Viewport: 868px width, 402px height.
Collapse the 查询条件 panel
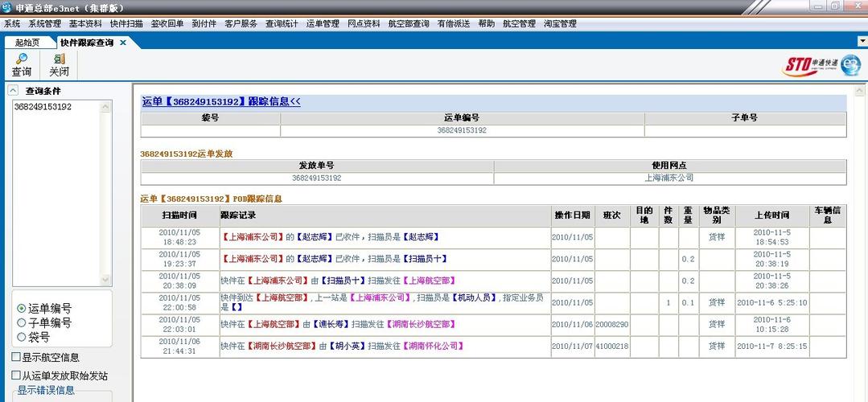tap(14, 91)
